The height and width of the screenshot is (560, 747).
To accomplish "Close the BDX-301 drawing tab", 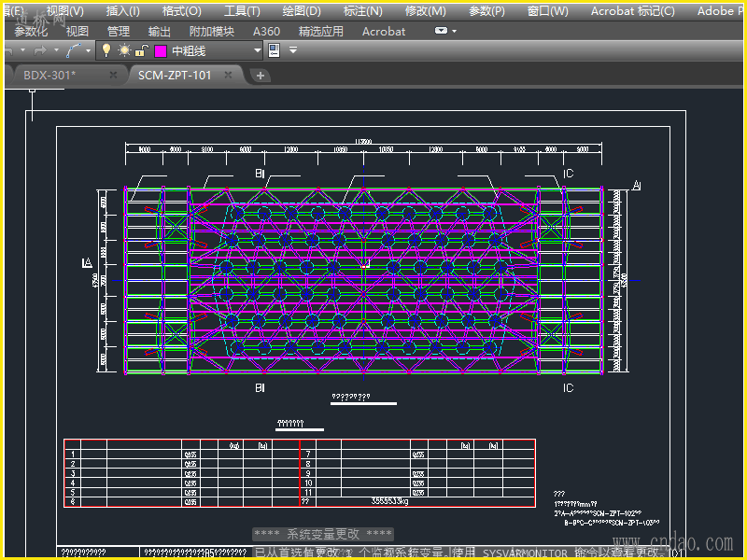I will coord(113,76).
